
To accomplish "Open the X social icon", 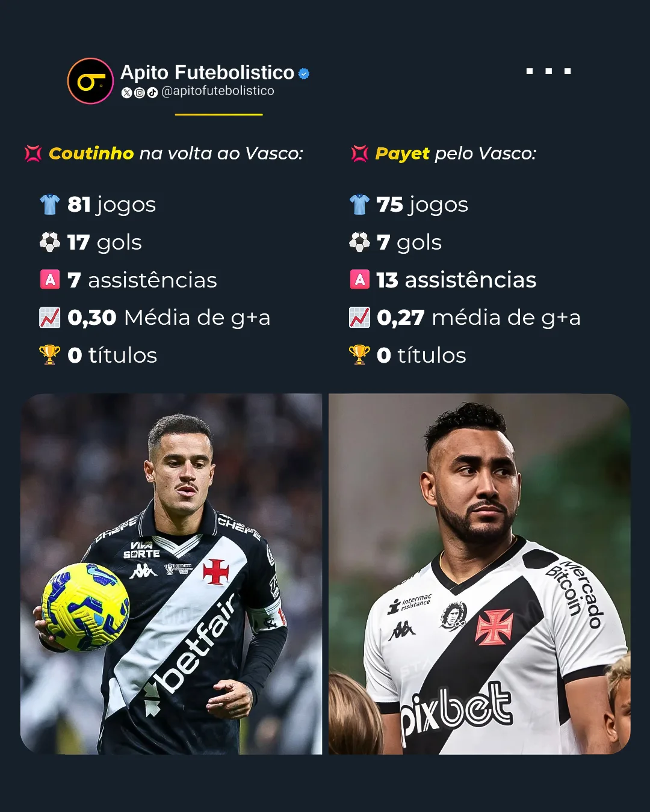I will [126, 93].
